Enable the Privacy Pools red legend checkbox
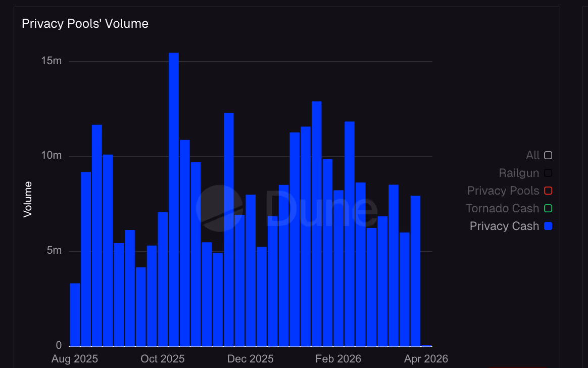588x368 pixels. pyautogui.click(x=548, y=191)
